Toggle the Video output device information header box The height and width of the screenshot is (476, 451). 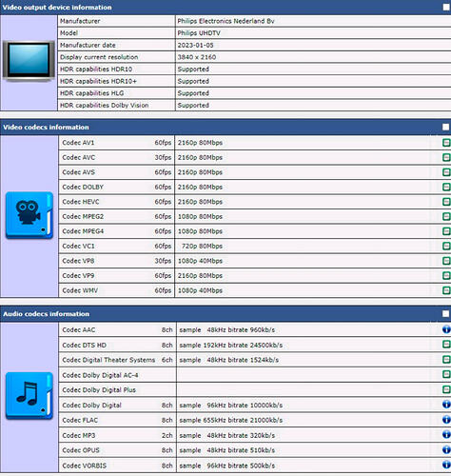[x=446, y=8]
